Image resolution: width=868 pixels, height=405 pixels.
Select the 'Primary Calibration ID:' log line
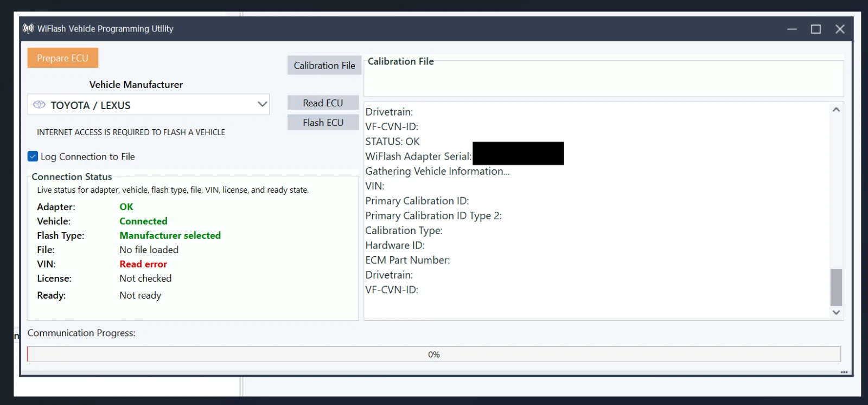pyautogui.click(x=417, y=201)
